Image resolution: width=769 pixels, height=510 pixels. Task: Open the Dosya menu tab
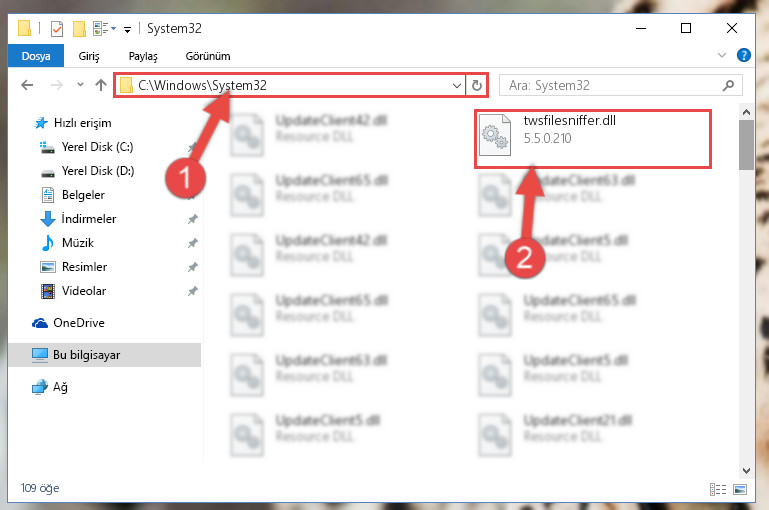click(36, 56)
